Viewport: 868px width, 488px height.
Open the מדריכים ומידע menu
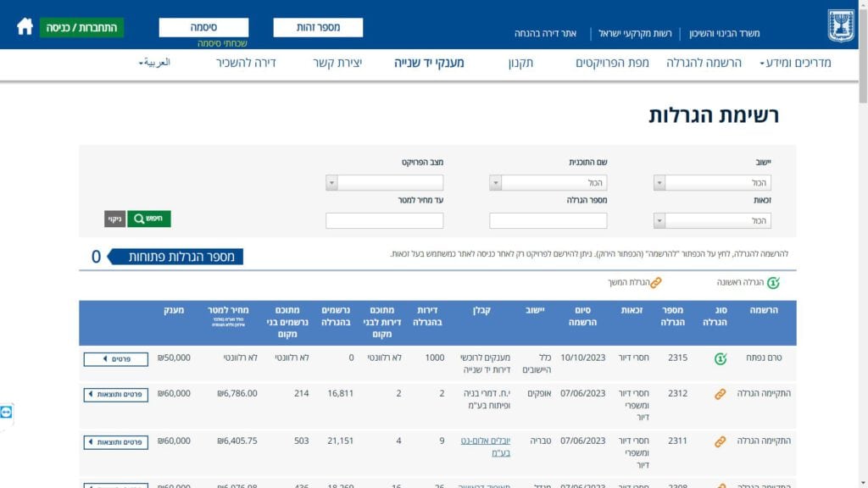coord(795,64)
